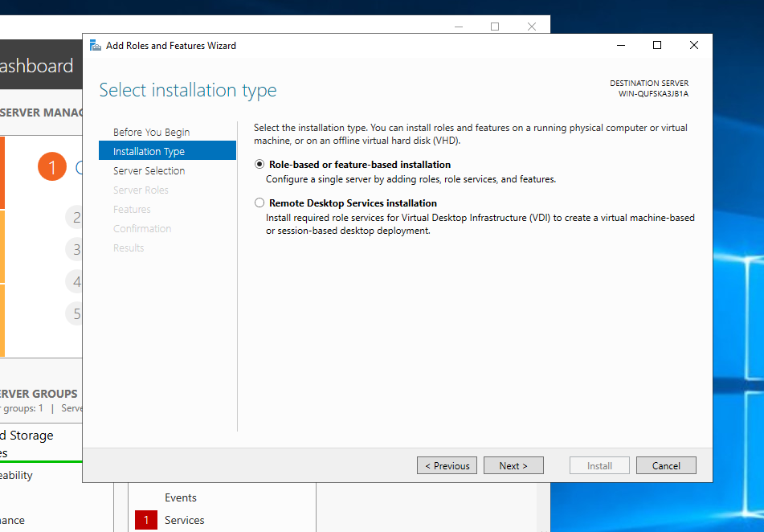This screenshot has height=532, width=764.
Task: Minimize the Add Roles and Features Wizard
Action: click(x=621, y=45)
